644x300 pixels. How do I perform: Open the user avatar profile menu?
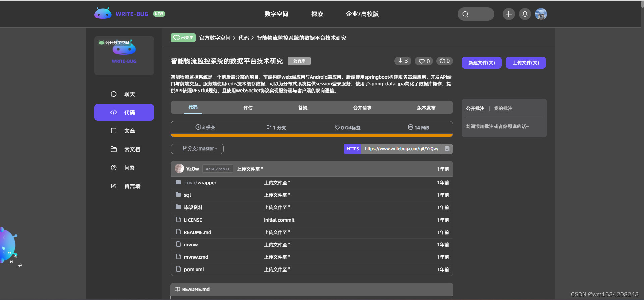pos(541,14)
